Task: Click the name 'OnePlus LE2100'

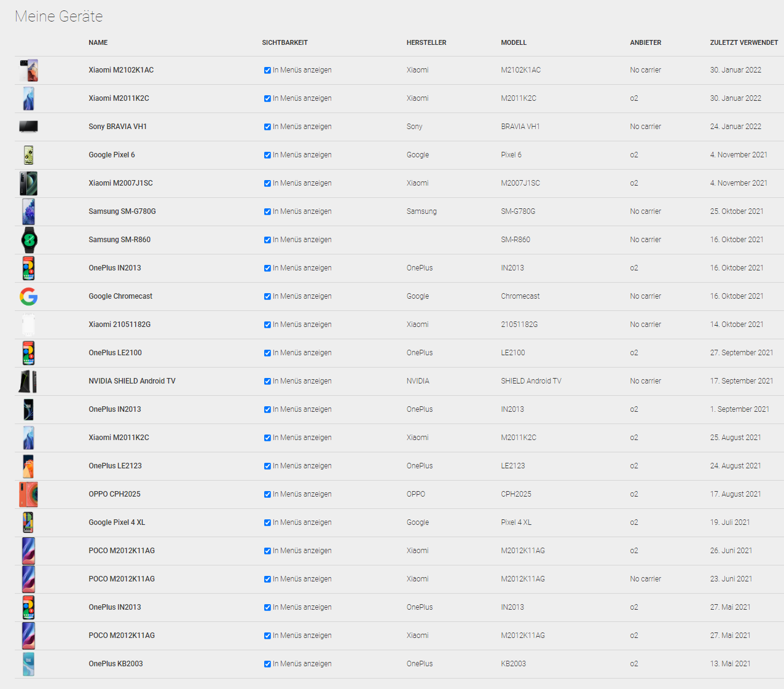Action: pyautogui.click(x=115, y=353)
